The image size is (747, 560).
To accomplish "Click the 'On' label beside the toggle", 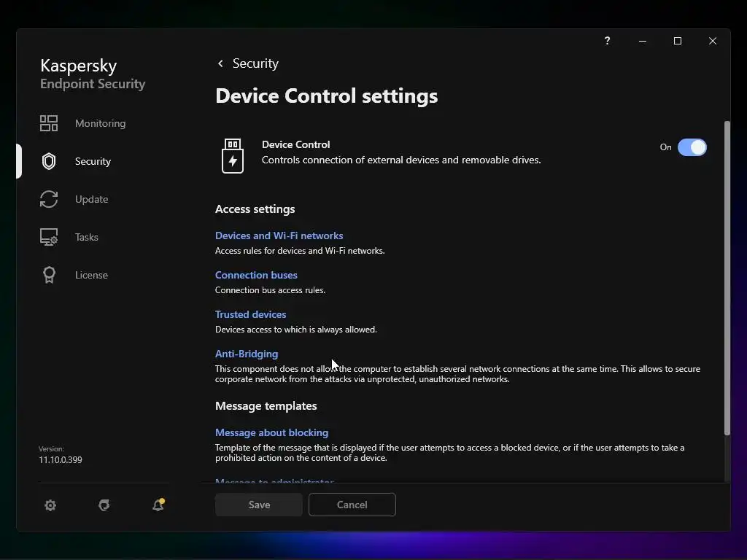I will point(665,147).
